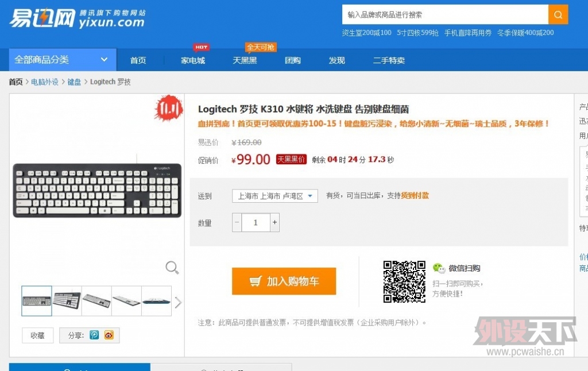Viewport: 588px width, 371px height.
Task: Increase quantity with plus button
Action: [x=274, y=222]
